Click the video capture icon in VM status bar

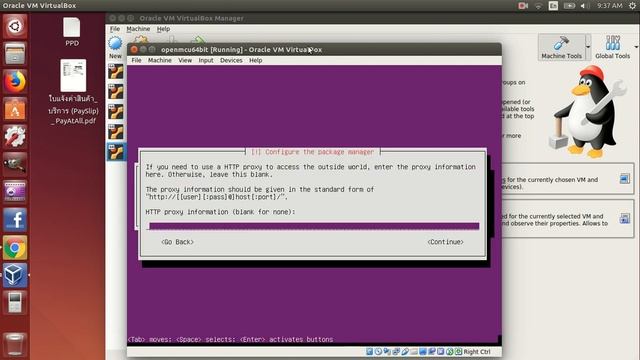click(x=432, y=351)
